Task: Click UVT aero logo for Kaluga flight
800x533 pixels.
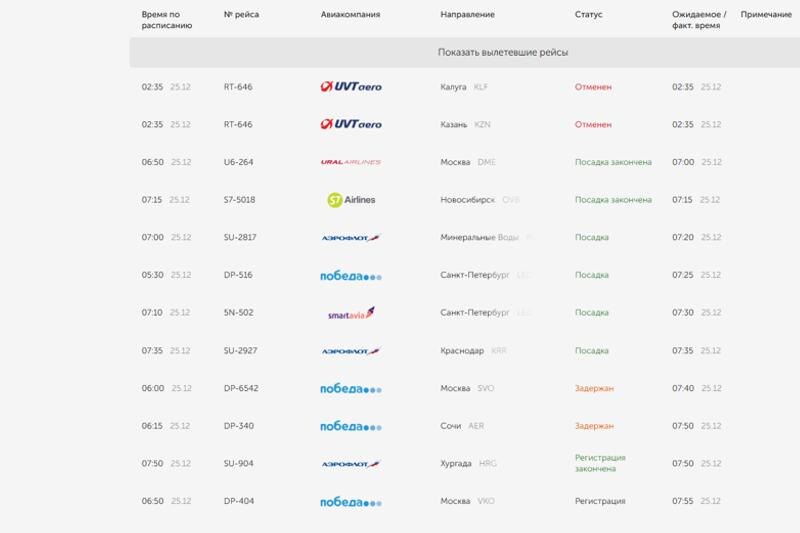Action: click(351, 87)
